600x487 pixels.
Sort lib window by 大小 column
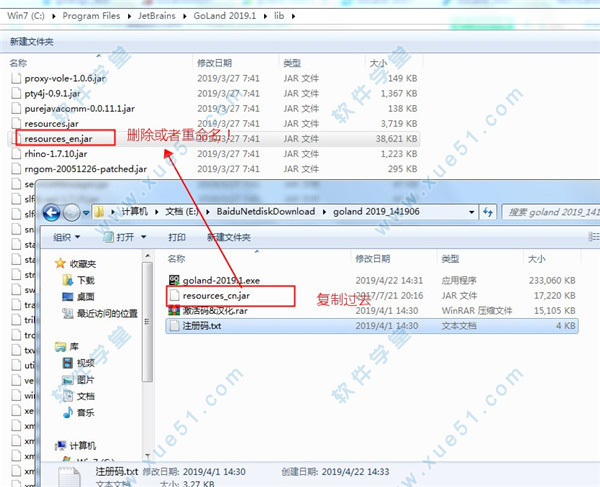click(x=378, y=63)
